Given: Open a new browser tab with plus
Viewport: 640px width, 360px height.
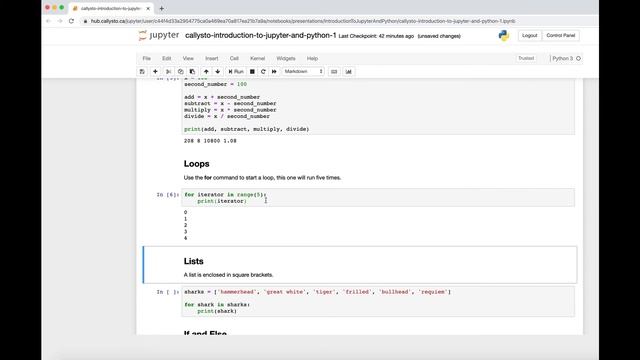Looking at the screenshot, I should pyautogui.click(x=162, y=8).
